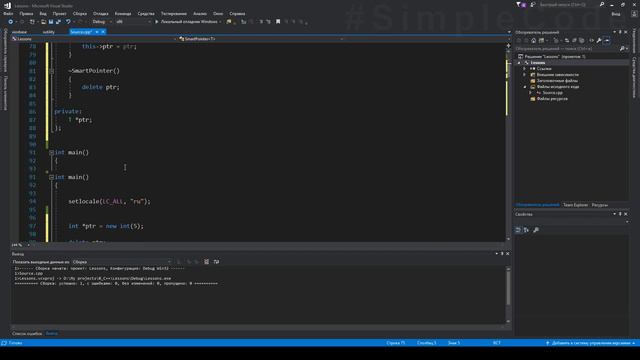This screenshot has height=360, width=640.
Task: Click the Collapse All icon in Solution Explorer
Action: click(574, 40)
